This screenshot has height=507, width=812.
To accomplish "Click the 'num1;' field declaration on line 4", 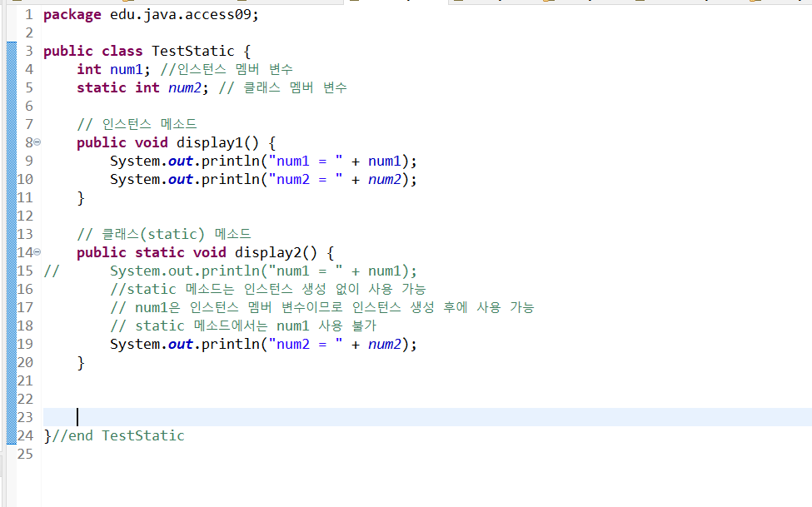I will click(x=131, y=69).
